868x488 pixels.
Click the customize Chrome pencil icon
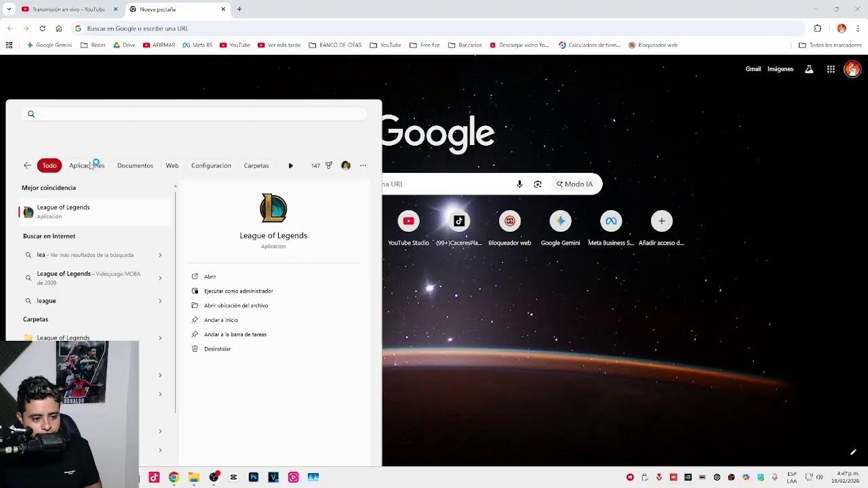(853, 452)
